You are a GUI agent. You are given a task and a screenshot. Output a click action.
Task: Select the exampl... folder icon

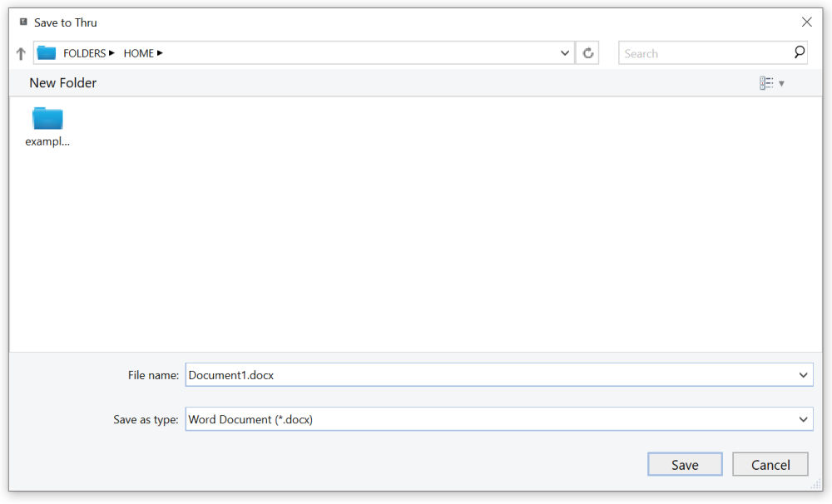tap(47, 118)
